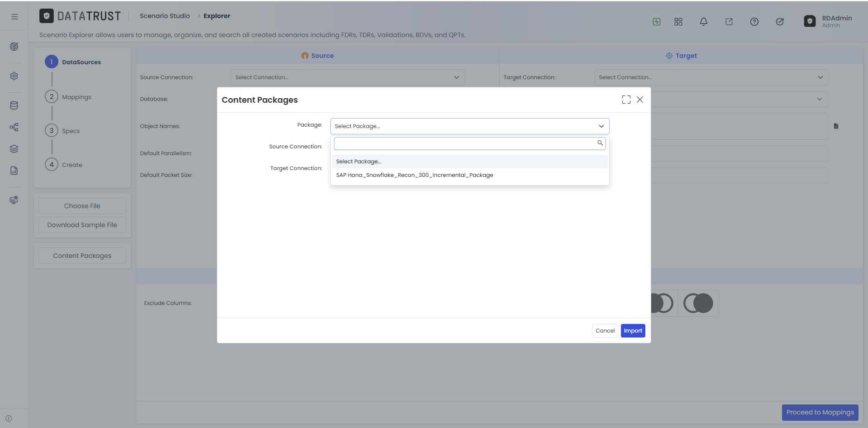Expand the Content Packages dialog to fullscreen
This screenshot has width=868, height=428.
point(626,100)
